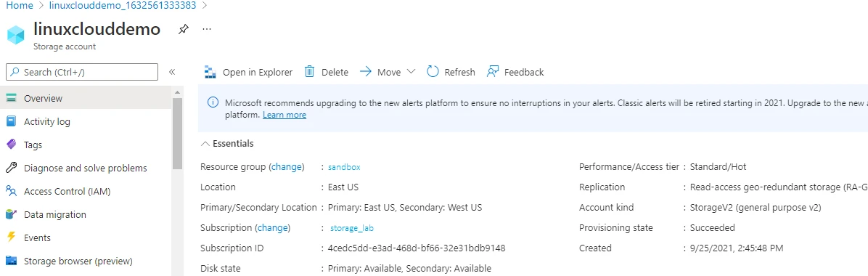The image size is (868, 276).
Task: Collapse the sidebar with double chevron
Action: 172,72
